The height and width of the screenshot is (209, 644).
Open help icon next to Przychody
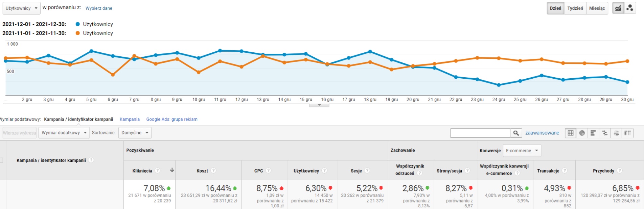(620, 171)
